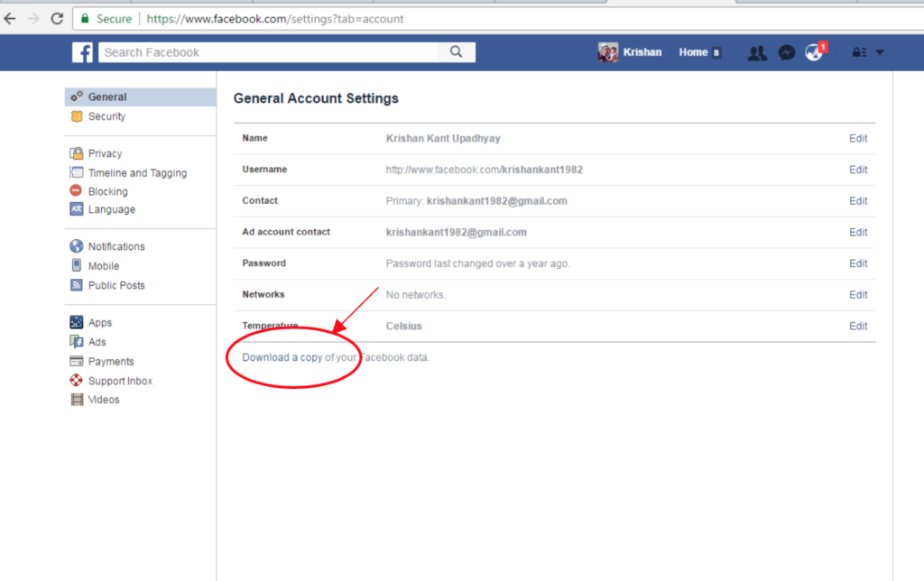Click the Download a copy link
Viewport: 924px width, 581px height.
(282, 357)
